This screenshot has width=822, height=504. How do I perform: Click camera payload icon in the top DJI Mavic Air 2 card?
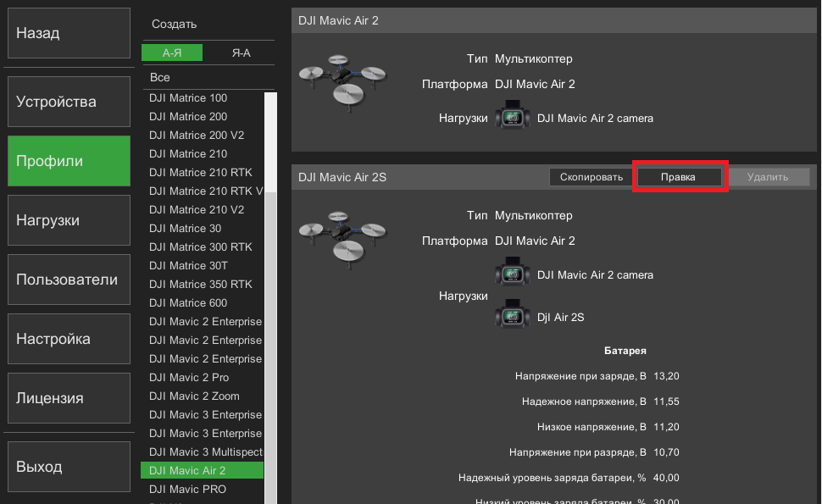[x=512, y=114]
